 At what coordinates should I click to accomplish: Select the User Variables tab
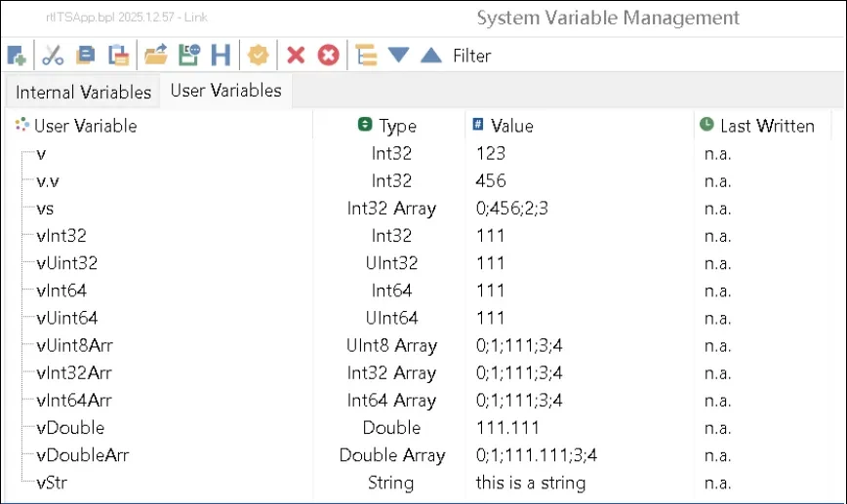(x=225, y=91)
